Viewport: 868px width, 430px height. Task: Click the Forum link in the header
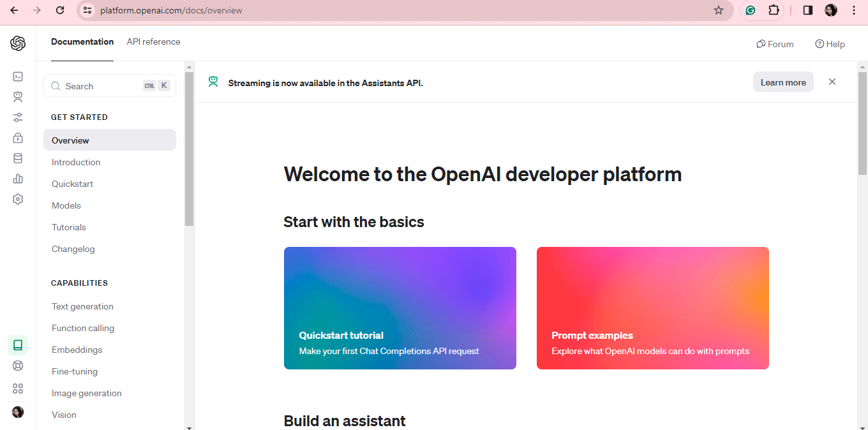(x=775, y=43)
